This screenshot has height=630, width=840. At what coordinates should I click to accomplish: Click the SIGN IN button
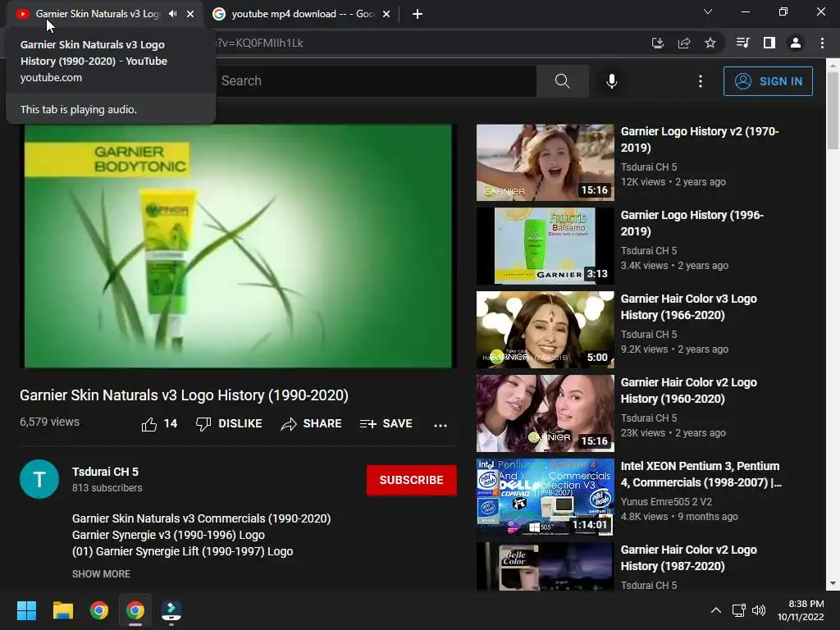pos(768,81)
